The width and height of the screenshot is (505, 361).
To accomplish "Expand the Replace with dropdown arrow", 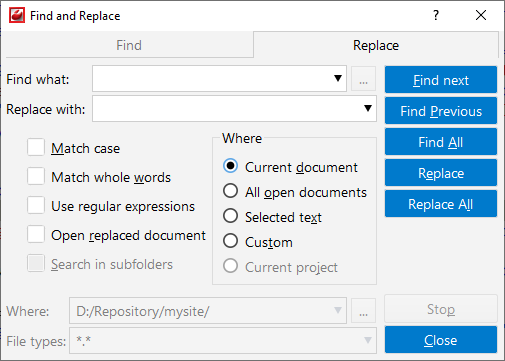I will [x=368, y=108].
